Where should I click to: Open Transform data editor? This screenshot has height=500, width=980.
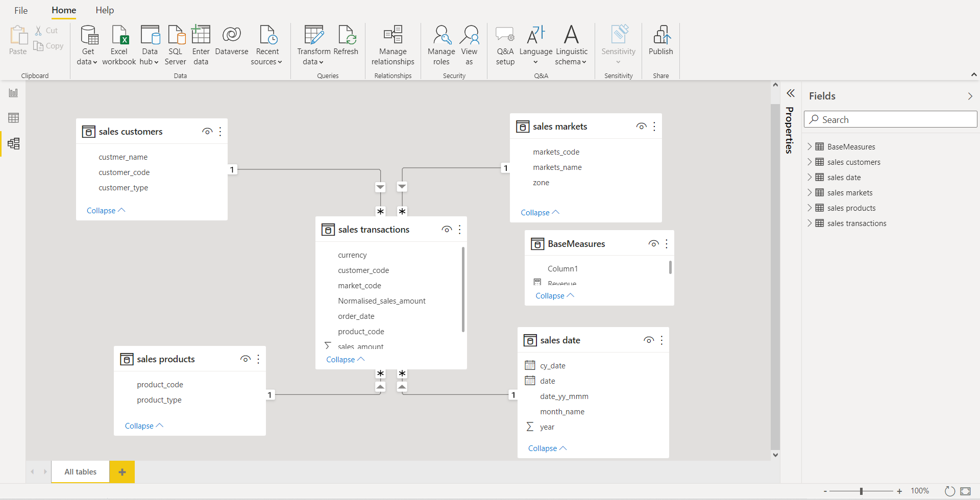(313, 45)
